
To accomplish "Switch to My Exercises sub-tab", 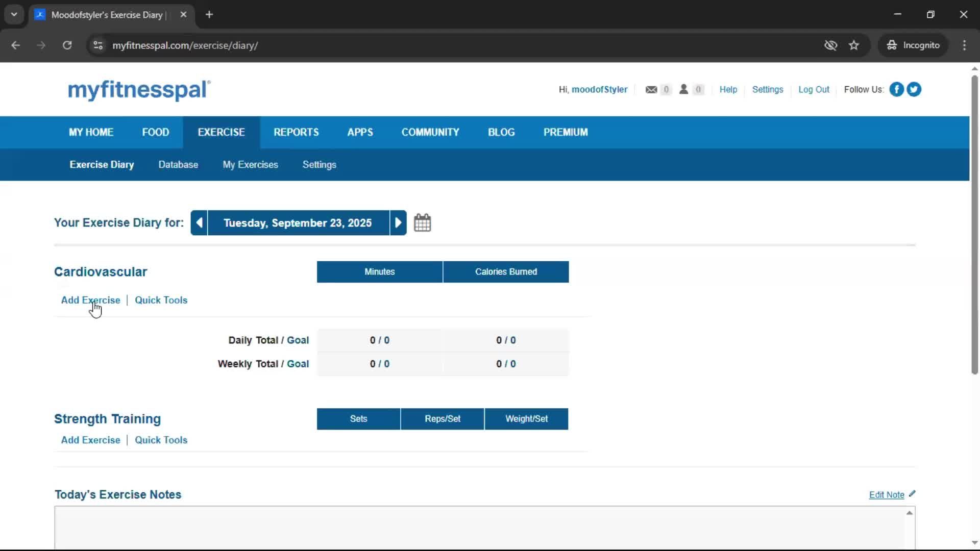I will pos(250,165).
